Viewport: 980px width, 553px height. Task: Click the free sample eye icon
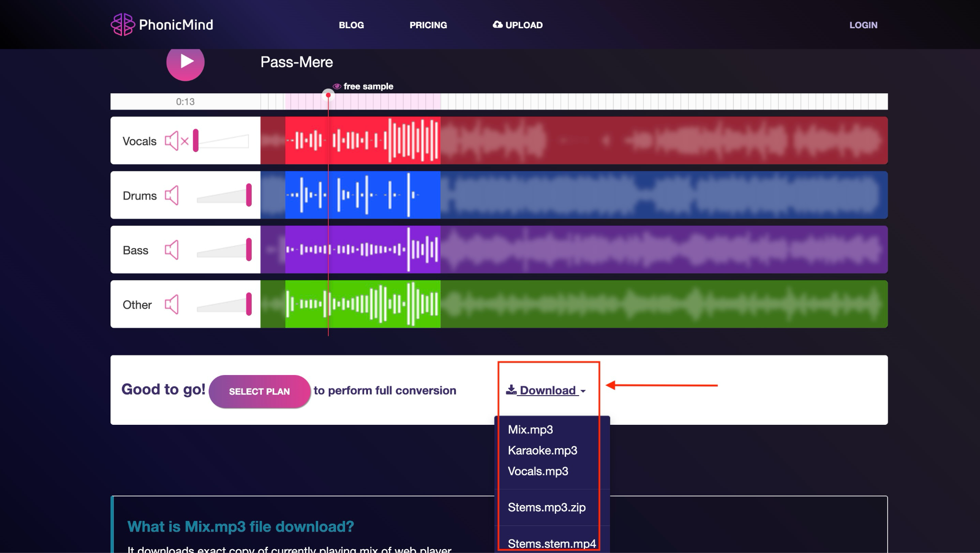pos(337,86)
